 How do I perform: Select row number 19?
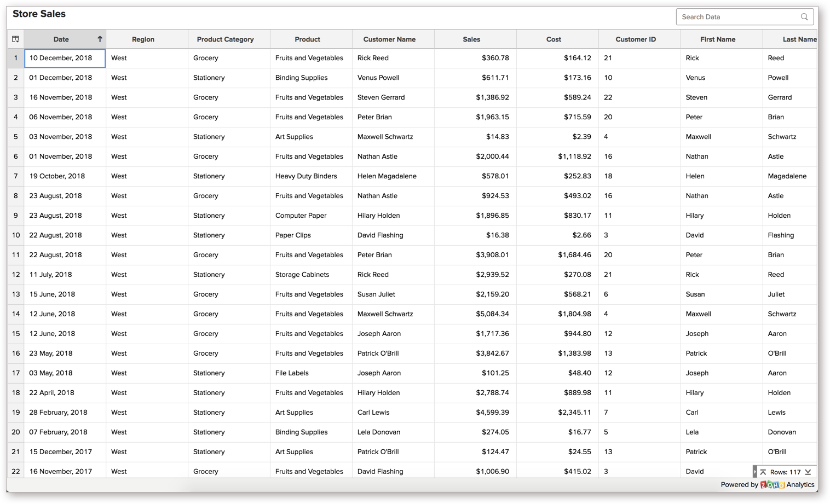coord(15,413)
